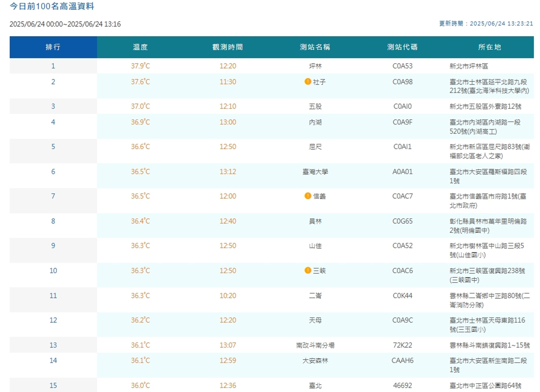Screen dimensions: 540x392
Task: Select station name 屈尺
Action: pyautogui.click(x=315, y=147)
